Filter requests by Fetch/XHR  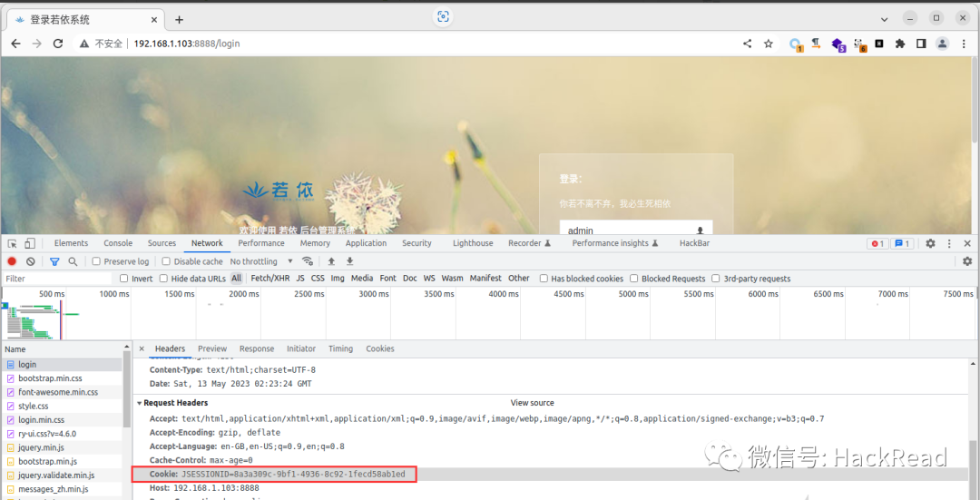pyautogui.click(x=270, y=279)
